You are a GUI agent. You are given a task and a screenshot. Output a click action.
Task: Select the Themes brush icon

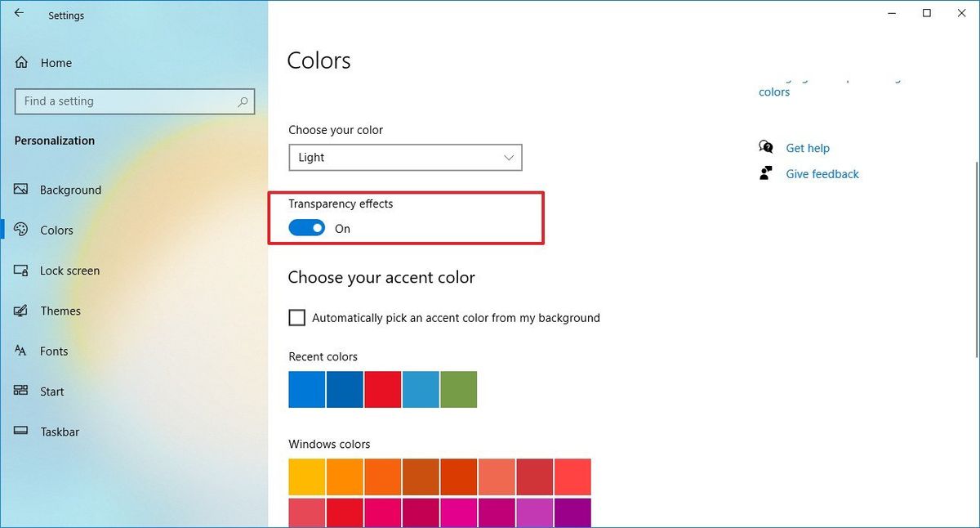pos(21,311)
